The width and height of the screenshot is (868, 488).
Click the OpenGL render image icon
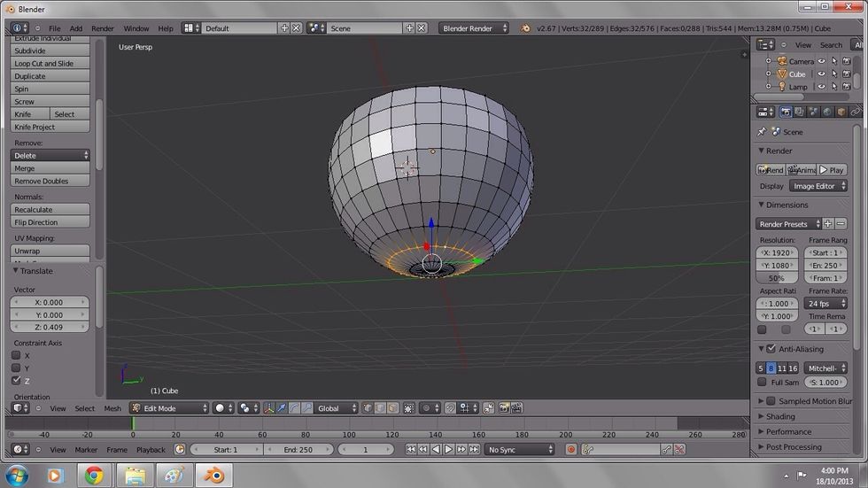point(504,408)
